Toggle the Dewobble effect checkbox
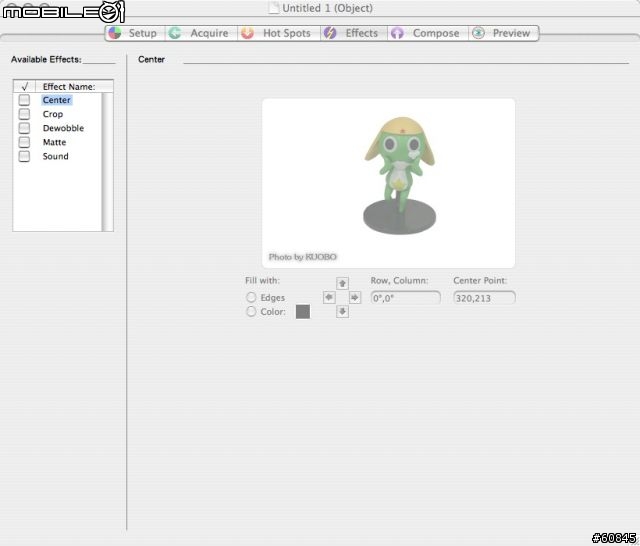This screenshot has width=640, height=546. click(24, 128)
